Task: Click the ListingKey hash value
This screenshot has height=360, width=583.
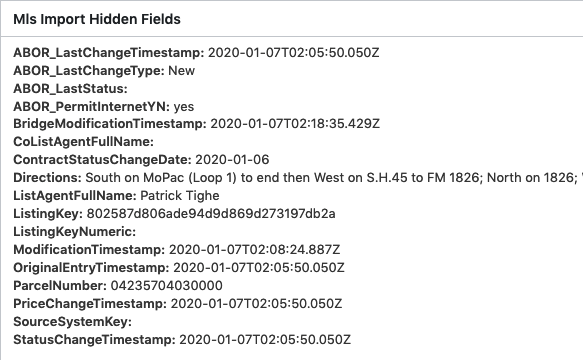Action: [x=211, y=214]
